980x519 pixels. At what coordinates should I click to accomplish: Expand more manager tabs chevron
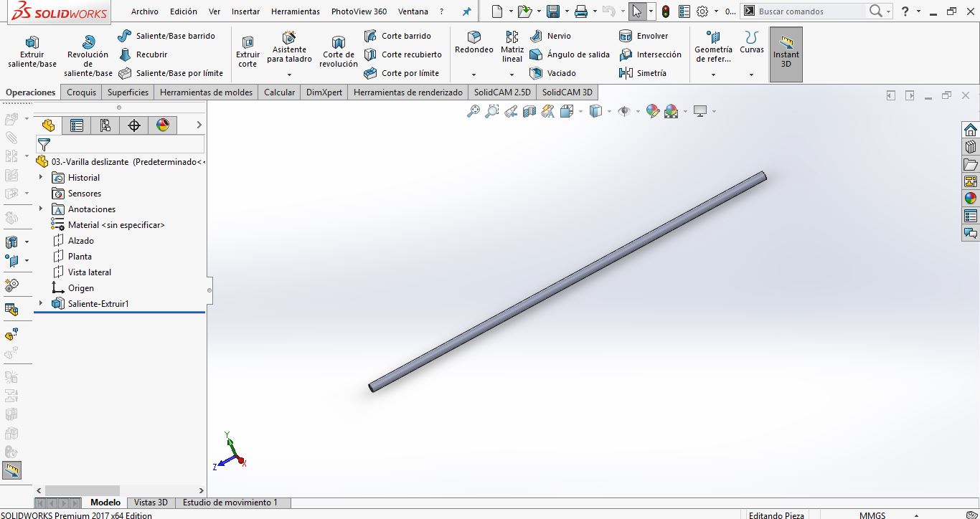199,125
